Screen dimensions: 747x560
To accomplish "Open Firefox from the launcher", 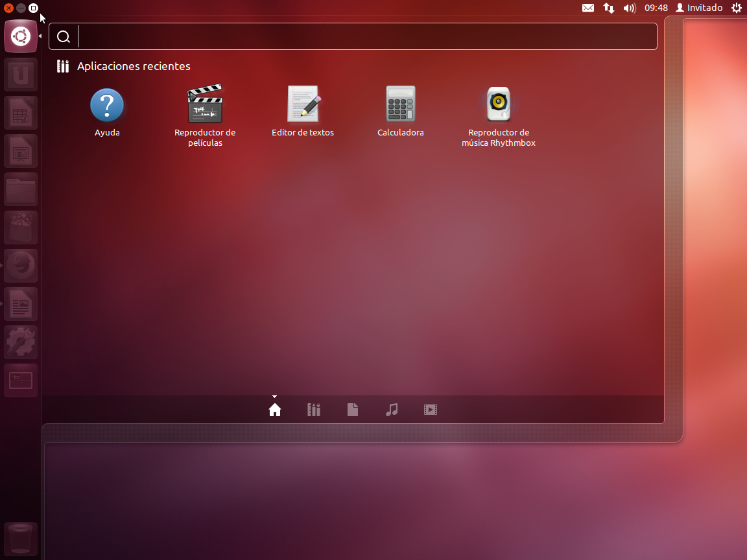I will tap(21, 266).
